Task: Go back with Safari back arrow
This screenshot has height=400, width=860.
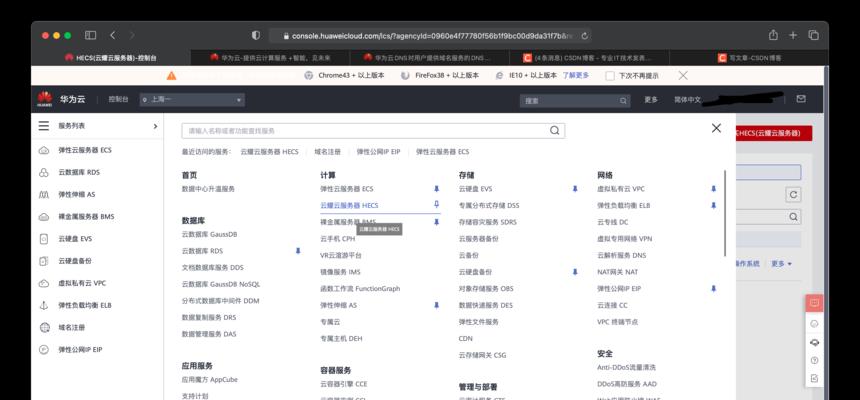Action: 112,35
